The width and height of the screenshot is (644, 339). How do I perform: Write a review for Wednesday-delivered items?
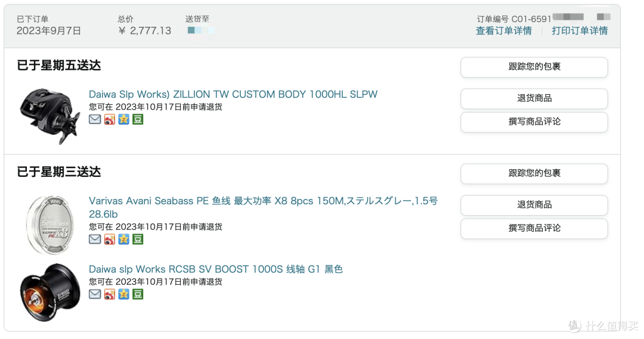tap(534, 229)
